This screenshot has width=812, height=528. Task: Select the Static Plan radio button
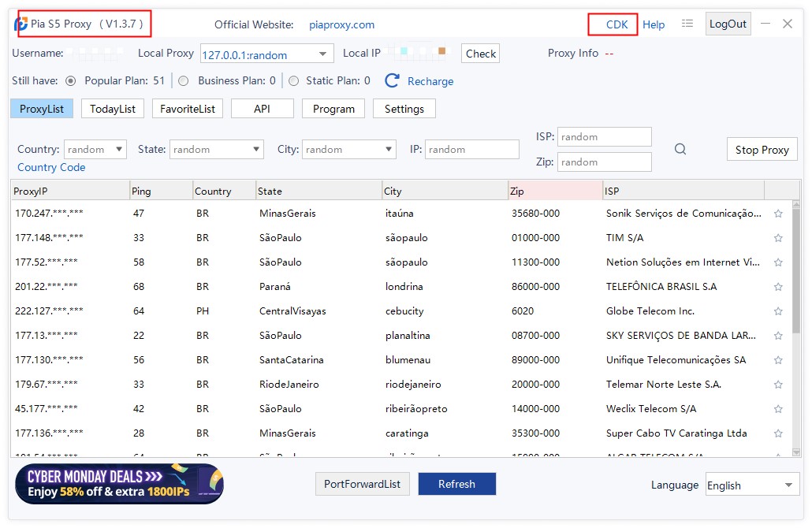[293, 80]
